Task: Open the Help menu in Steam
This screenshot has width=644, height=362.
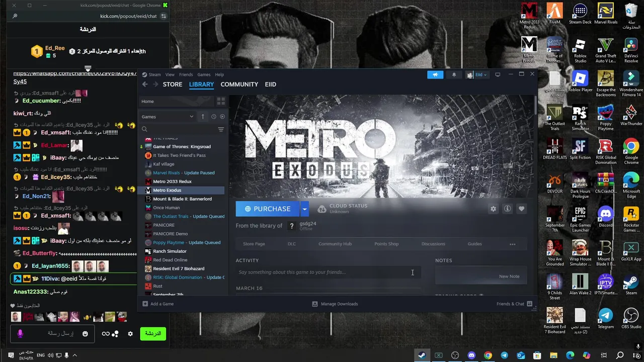Action: click(x=219, y=74)
